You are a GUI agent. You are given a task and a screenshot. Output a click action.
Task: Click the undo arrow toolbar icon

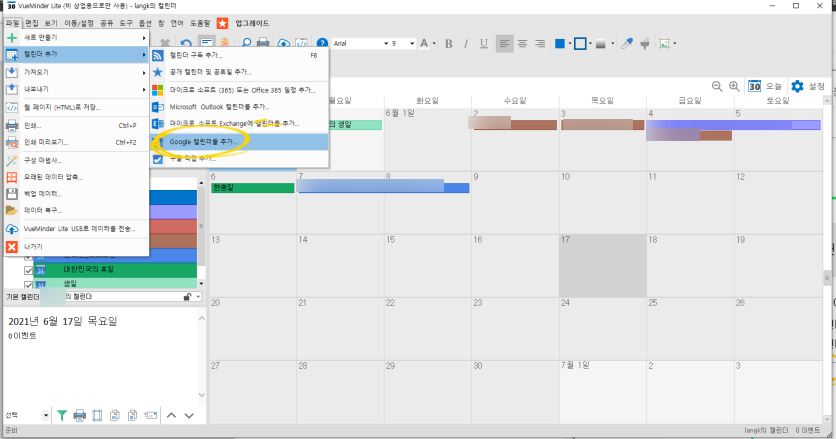pos(186,43)
